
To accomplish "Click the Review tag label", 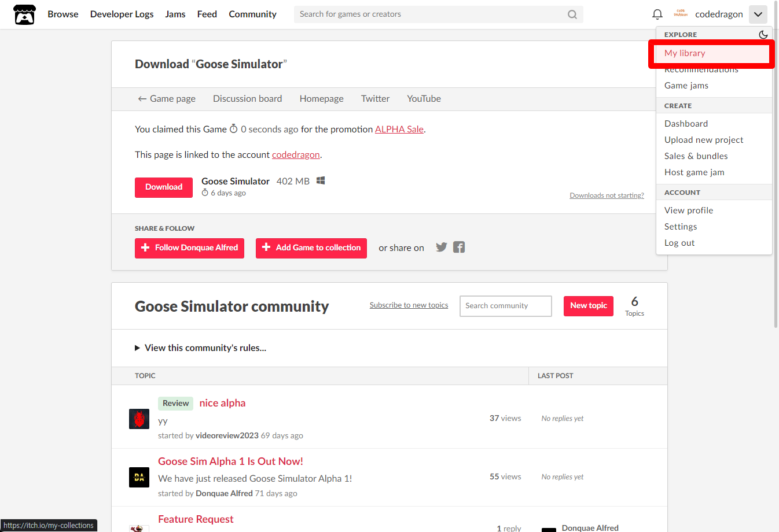I will (x=175, y=403).
